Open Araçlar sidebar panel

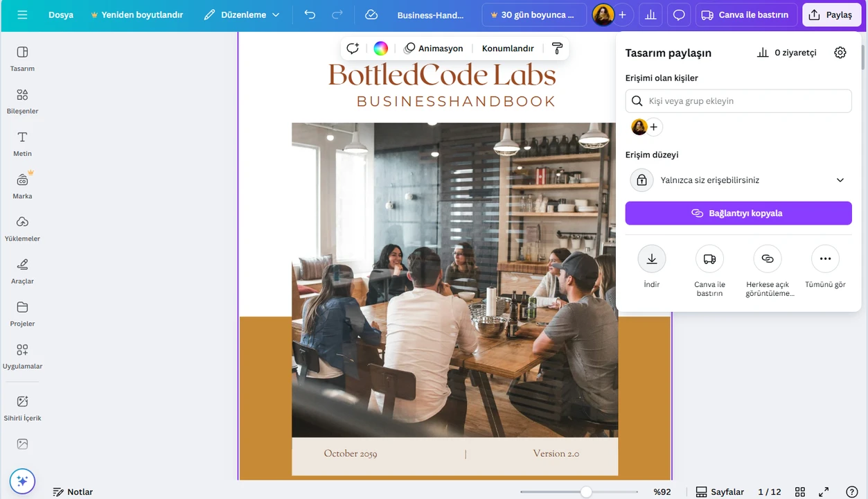click(22, 271)
